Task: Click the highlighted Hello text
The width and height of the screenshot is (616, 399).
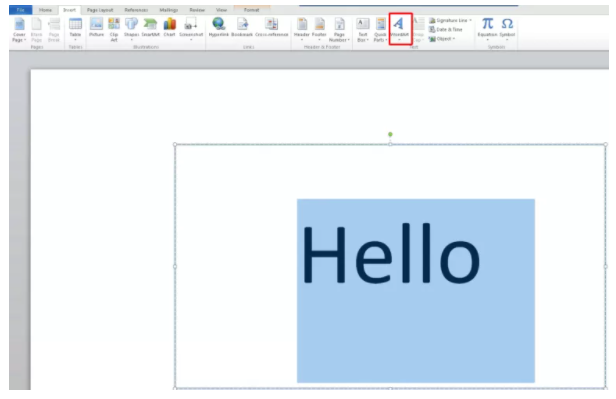Action: 391,253
